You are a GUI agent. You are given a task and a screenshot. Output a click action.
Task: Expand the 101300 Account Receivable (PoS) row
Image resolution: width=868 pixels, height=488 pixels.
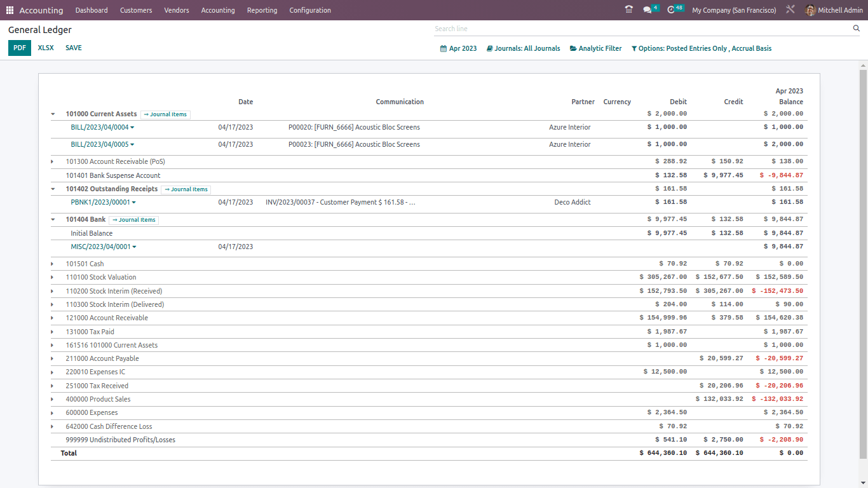coord(53,161)
